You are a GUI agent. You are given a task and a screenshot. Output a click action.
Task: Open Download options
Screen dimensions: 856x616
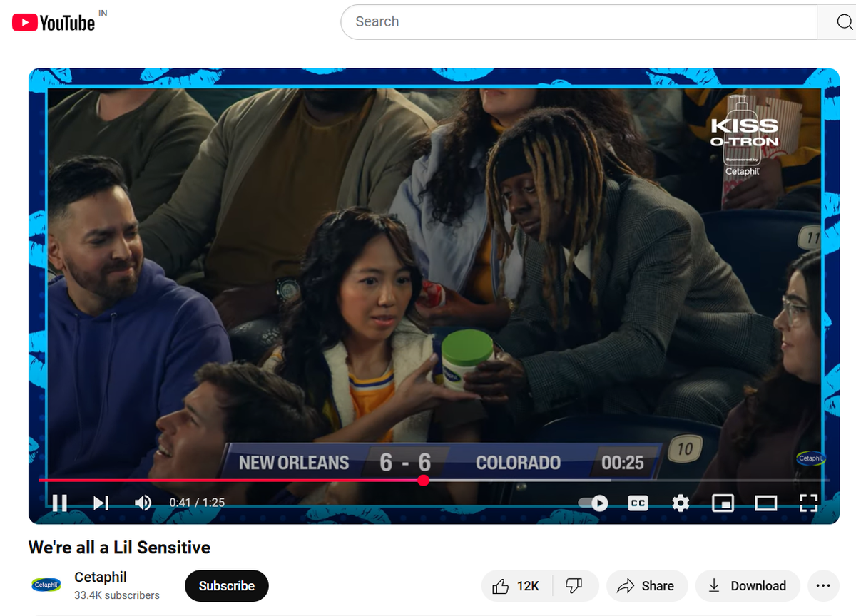pyautogui.click(x=748, y=585)
